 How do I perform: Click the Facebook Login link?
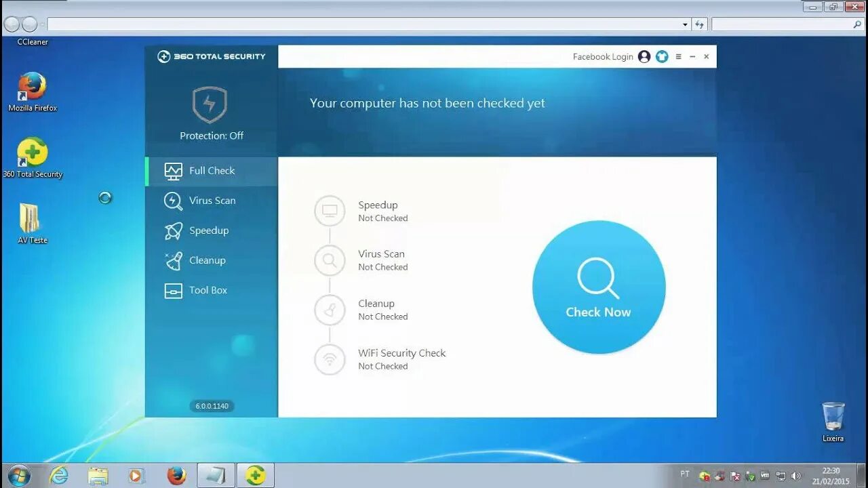(603, 57)
